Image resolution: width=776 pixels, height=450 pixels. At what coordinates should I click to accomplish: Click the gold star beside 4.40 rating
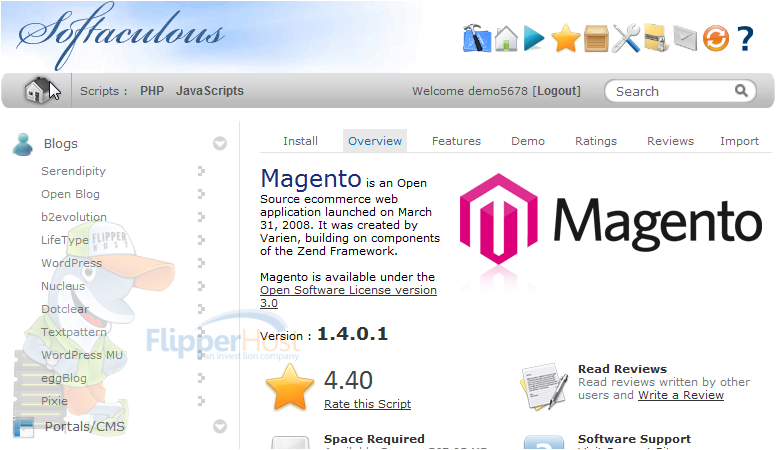point(290,387)
